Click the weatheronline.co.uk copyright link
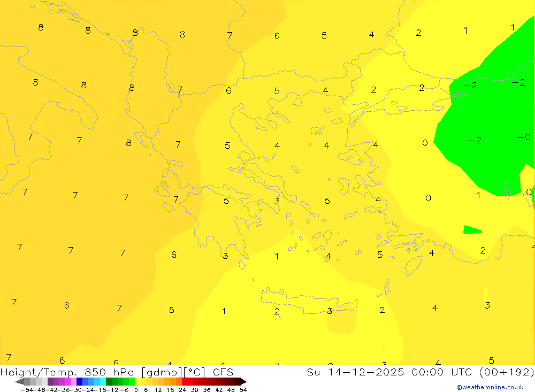Viewport: 535px width, 392px height. pyautogui.click(x=490, y=387)
